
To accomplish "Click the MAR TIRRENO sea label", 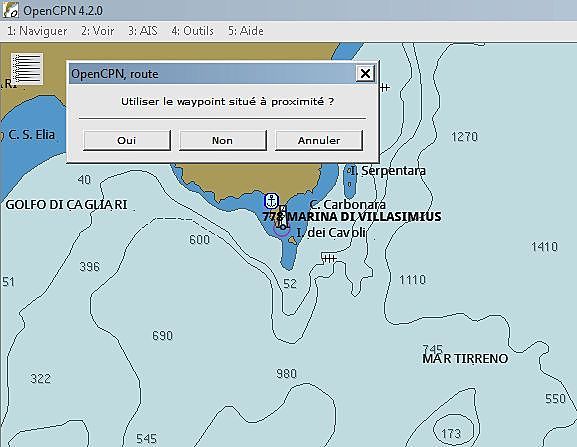I will pyautogui.click(x=465, y=358).
